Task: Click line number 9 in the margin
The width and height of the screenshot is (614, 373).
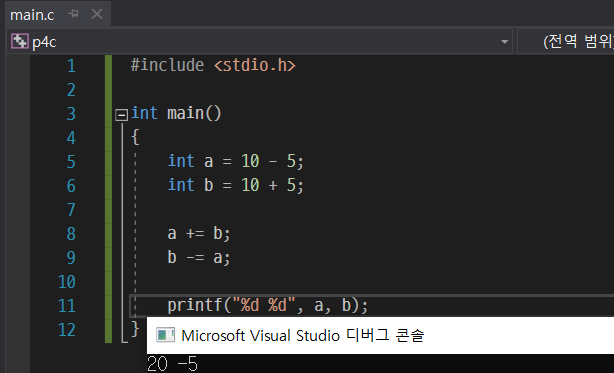Action: [x=71, y=258]
